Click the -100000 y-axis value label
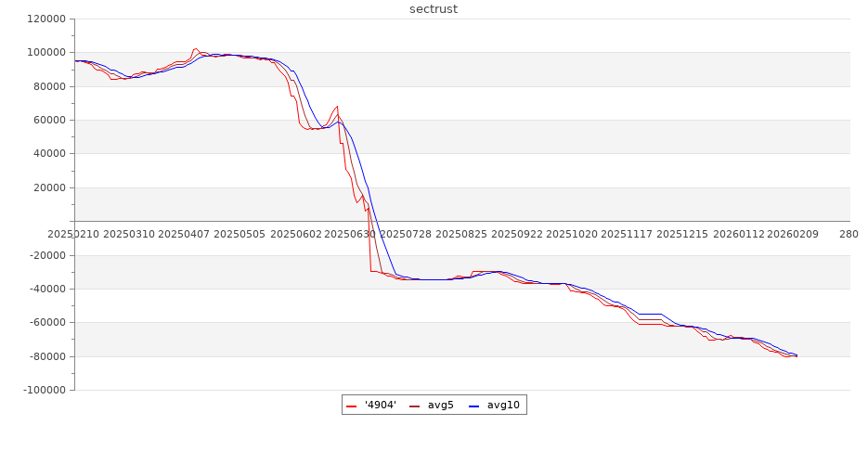The height and width of the screenshot is (464, 868). click(x=45, y=390)
